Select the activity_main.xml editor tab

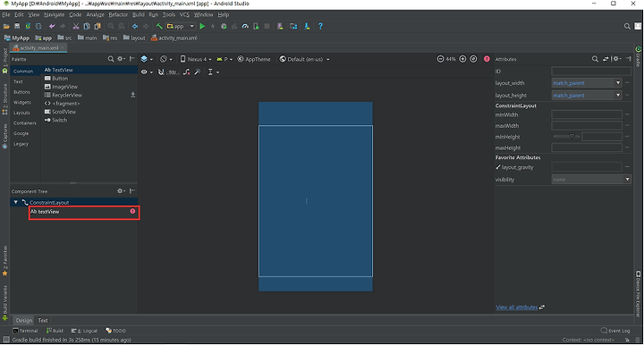point(38,48)
